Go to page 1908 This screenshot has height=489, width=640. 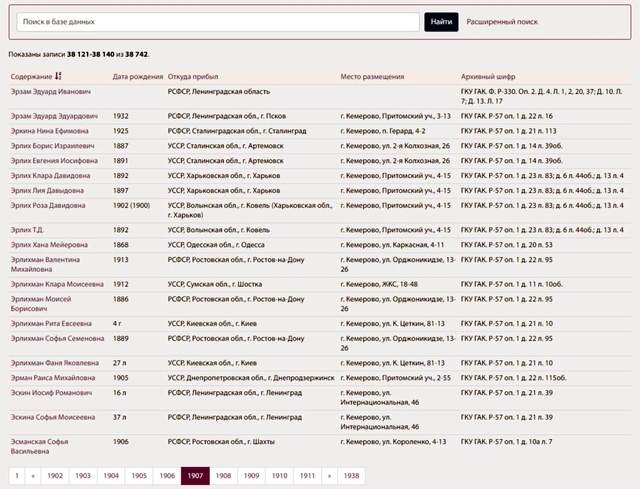[224, 476]
